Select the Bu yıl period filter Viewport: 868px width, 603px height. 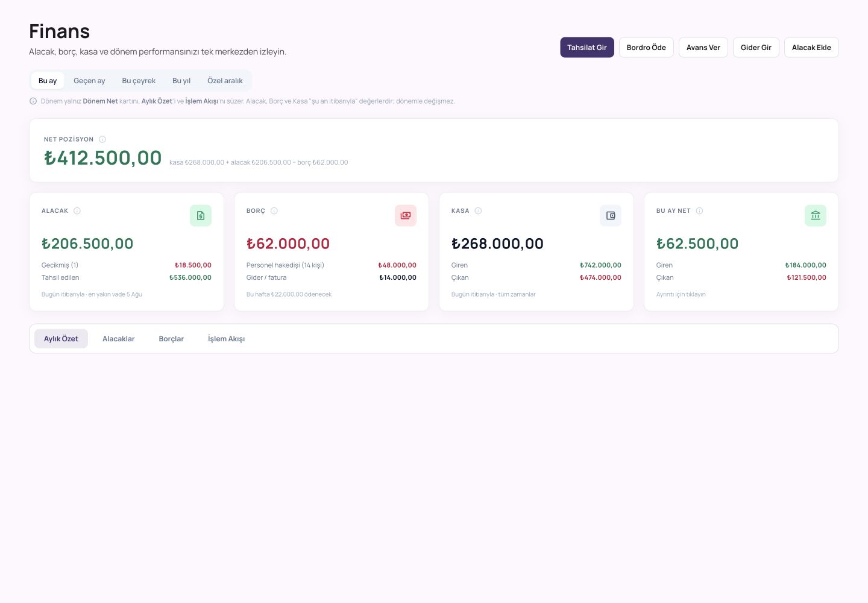tap(181, 81)
